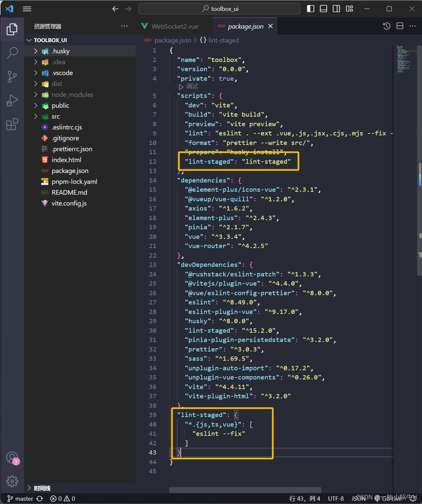Click the master branch status item

pyautogui.click(x=20, y=499)
